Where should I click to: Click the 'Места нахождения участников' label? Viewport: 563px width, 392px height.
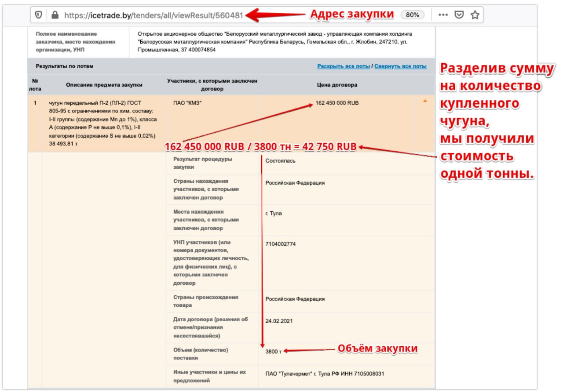(206, 220)
